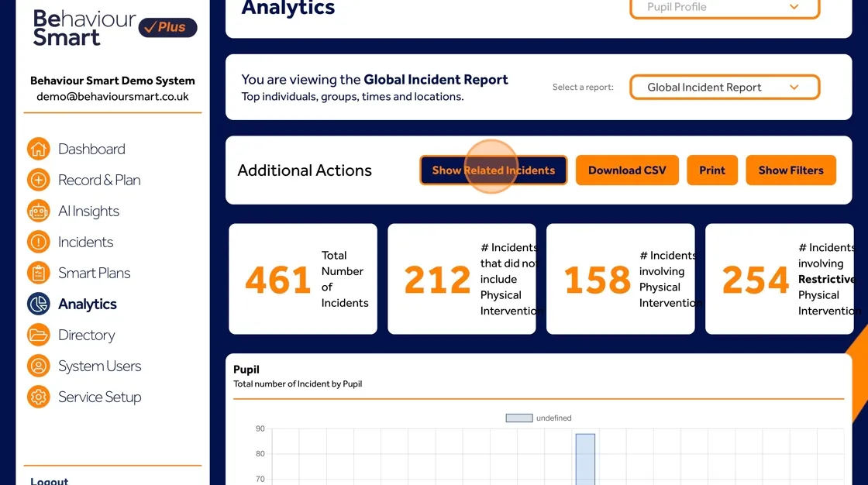Open the report chevron next to Select a report
Viewport: 868px width, 485px height.
pyautogui.click(x=793, y=87)
